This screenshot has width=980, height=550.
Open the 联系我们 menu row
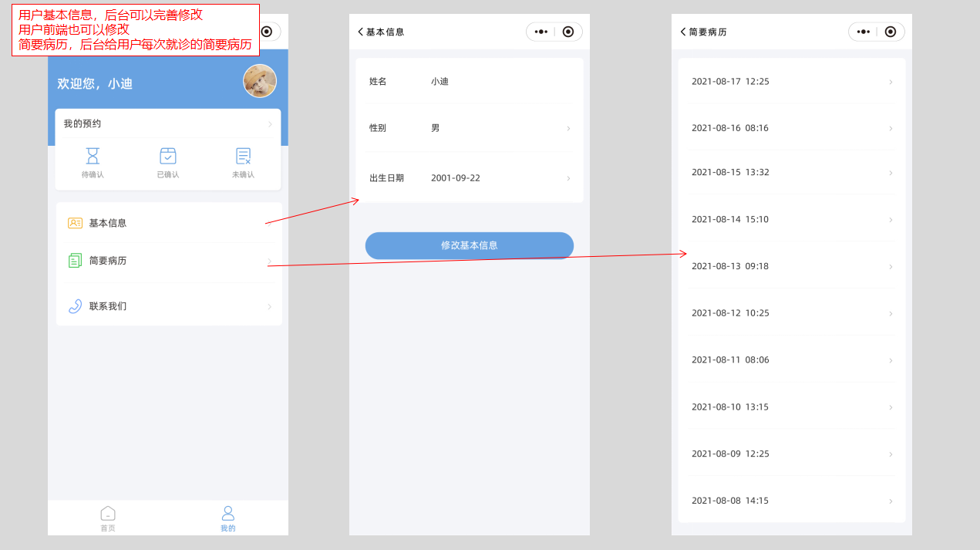168,306
